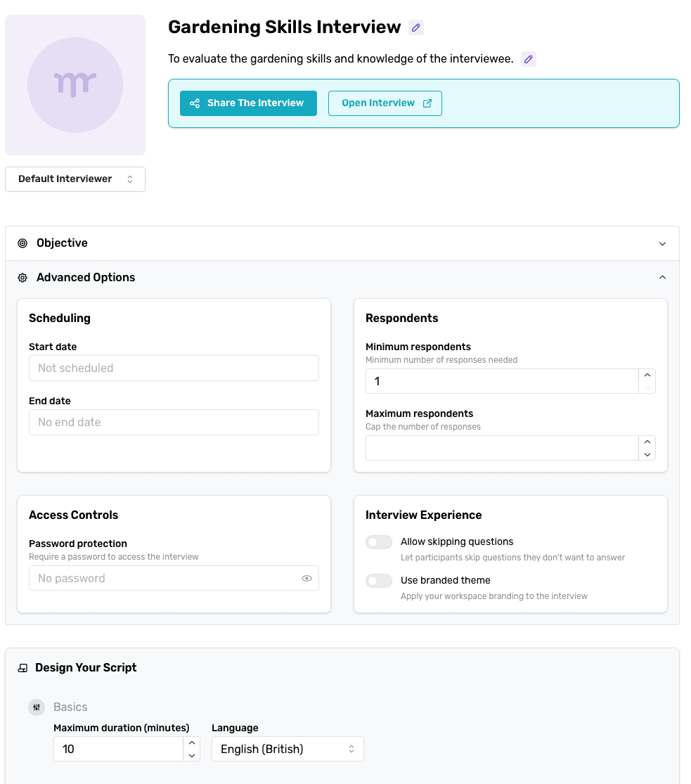Click the pencil icon beside the interview title

point(416,27)
